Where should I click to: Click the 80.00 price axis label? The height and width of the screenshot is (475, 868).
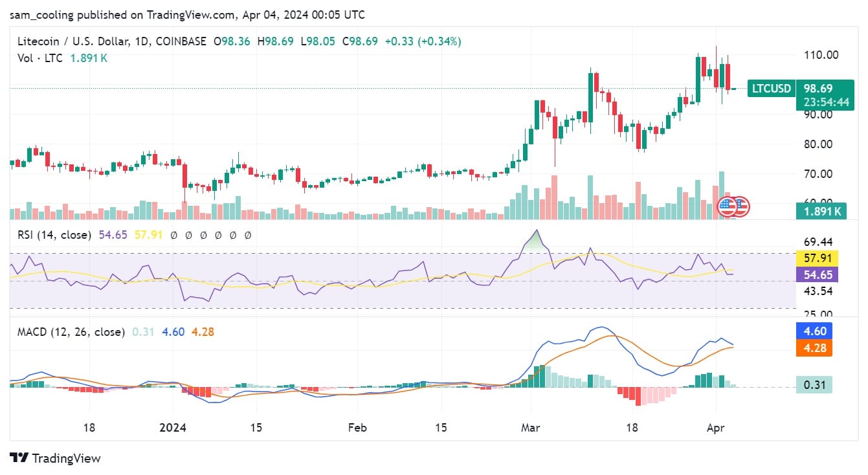818,144
